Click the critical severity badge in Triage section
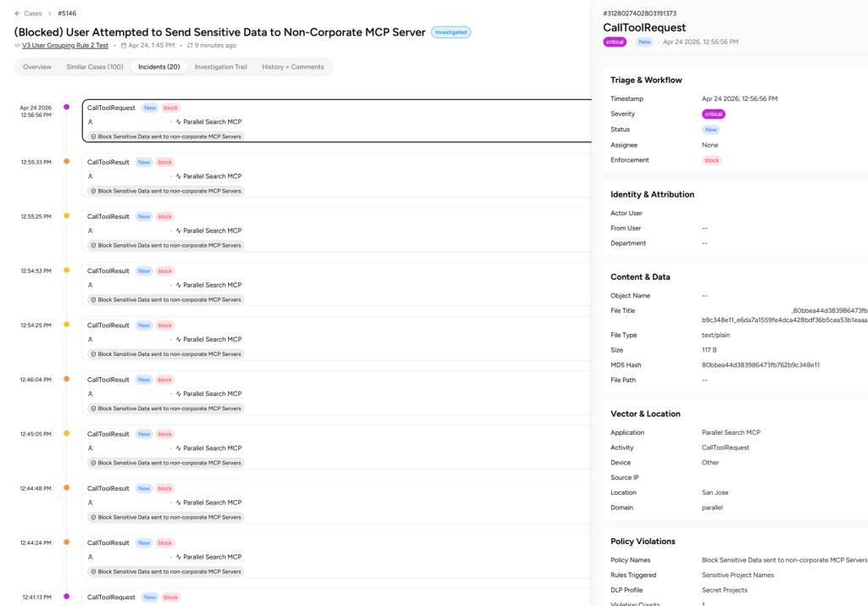 pos(713,114)
